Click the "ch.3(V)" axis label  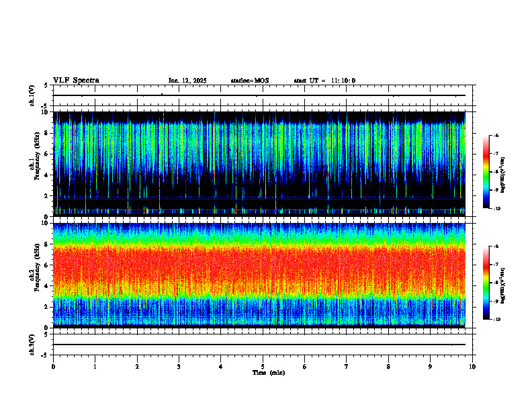(x=32, y=345)
